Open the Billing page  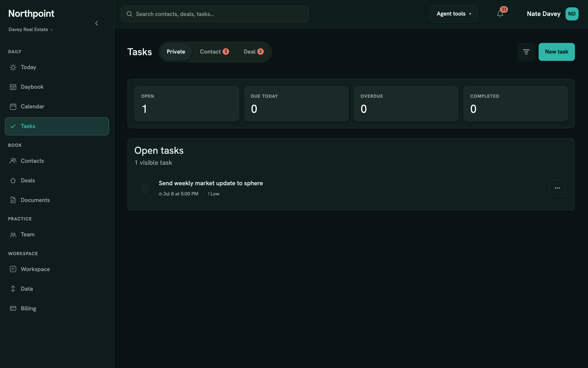coord(57,308)
